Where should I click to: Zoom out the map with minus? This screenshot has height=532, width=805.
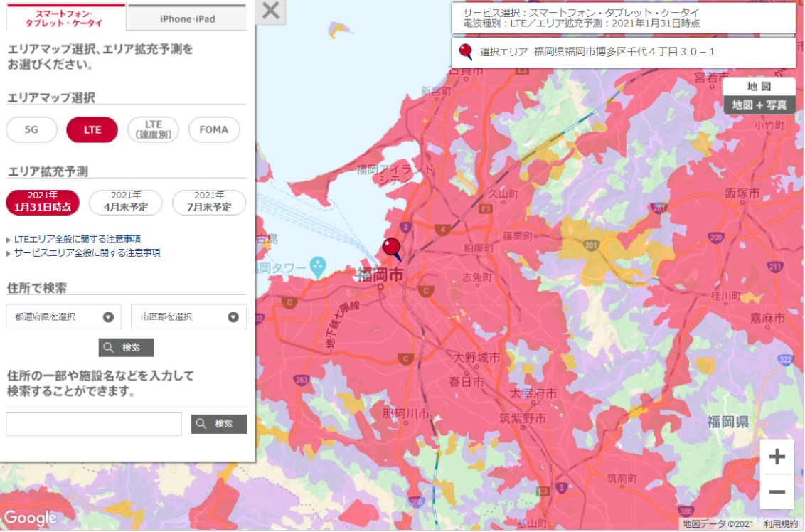(777, 492)
